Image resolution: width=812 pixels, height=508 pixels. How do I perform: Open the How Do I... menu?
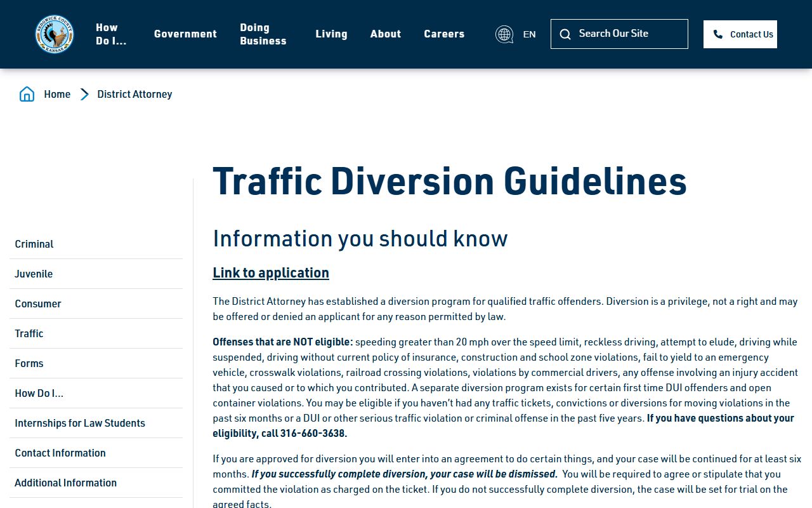tap(111, 34)
